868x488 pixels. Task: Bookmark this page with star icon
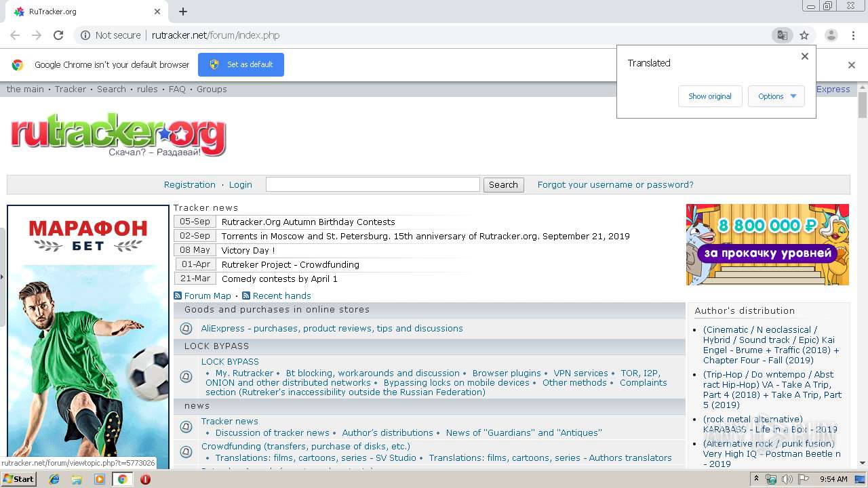coord(804,35)
